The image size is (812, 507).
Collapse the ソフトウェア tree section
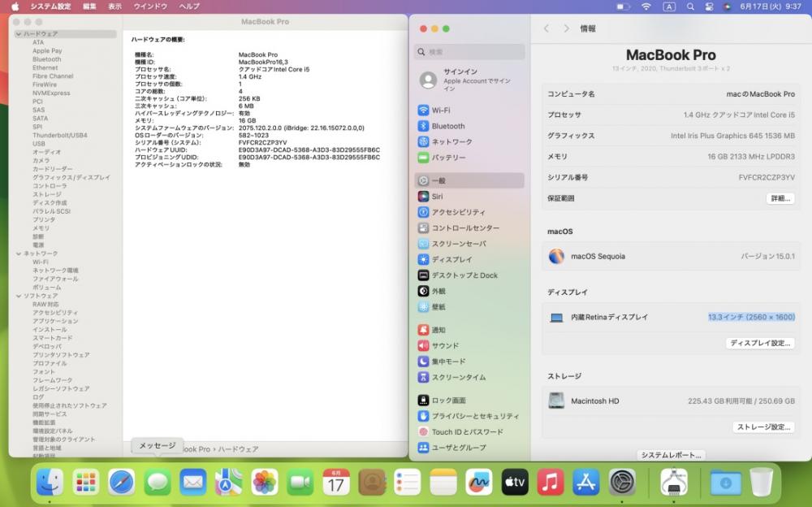(x=19, y=296)
